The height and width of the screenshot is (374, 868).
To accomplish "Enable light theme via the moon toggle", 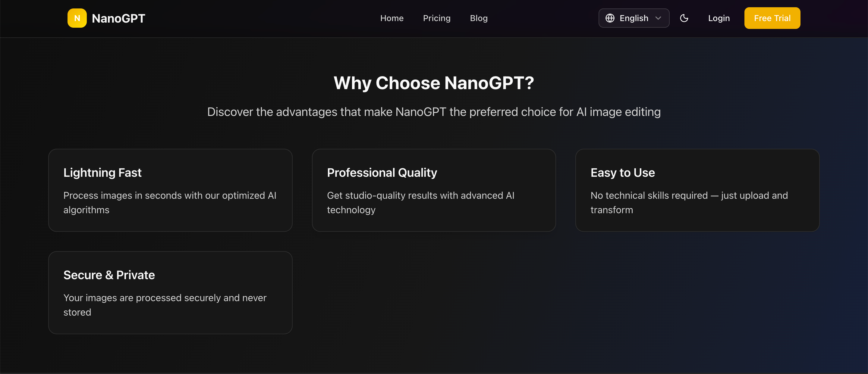I will (x=684, y=18).
